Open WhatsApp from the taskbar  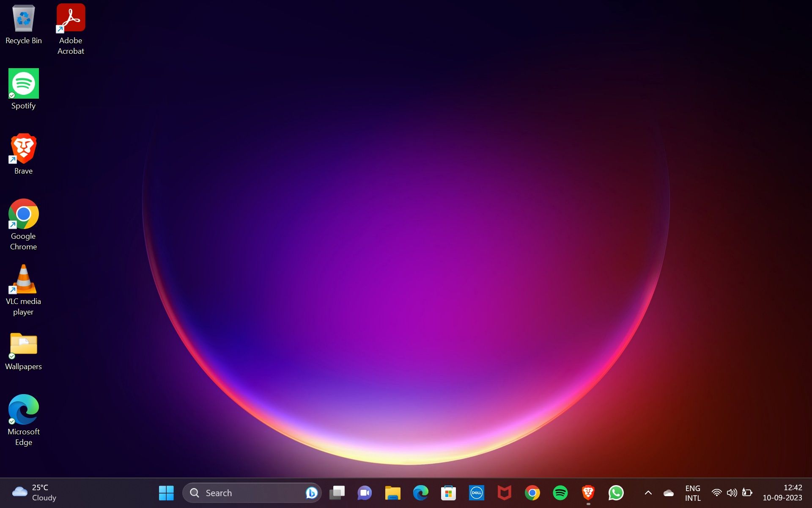[x=616, y=493]
